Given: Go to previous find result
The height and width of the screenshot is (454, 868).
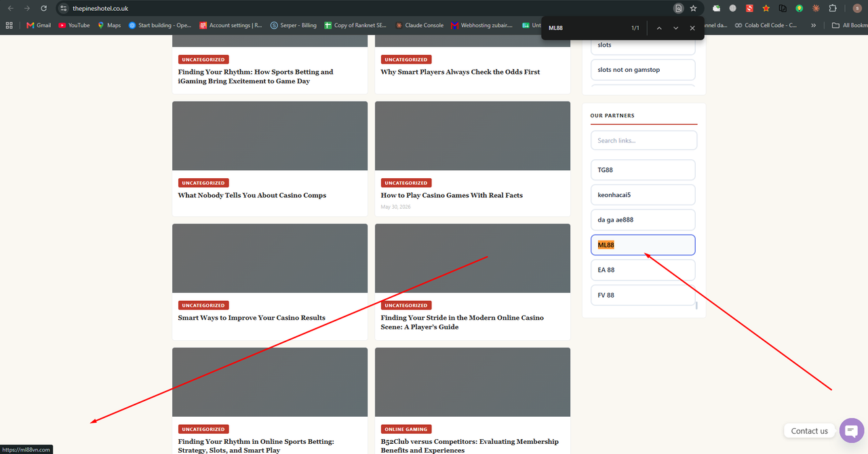Looking at the screenshot, I should pos(659,28).
